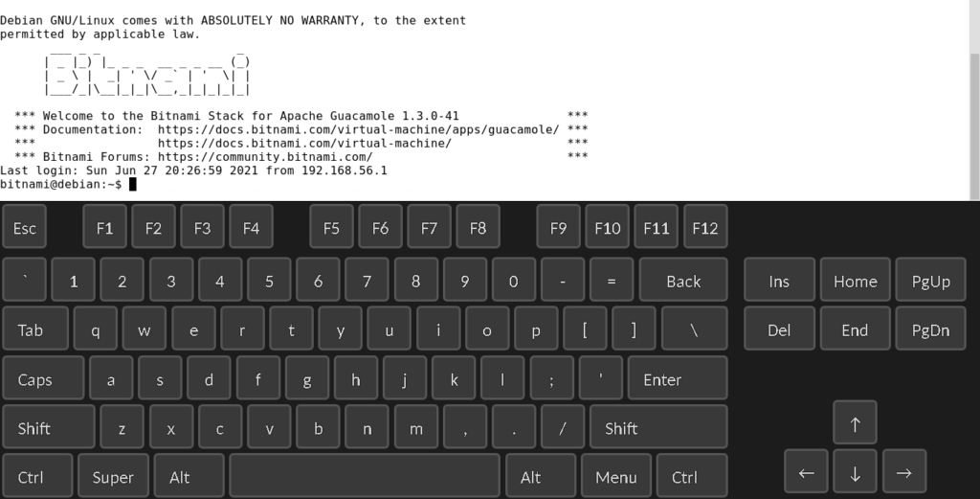
Task: Tap the Menu key
Action: coord(615,476)
